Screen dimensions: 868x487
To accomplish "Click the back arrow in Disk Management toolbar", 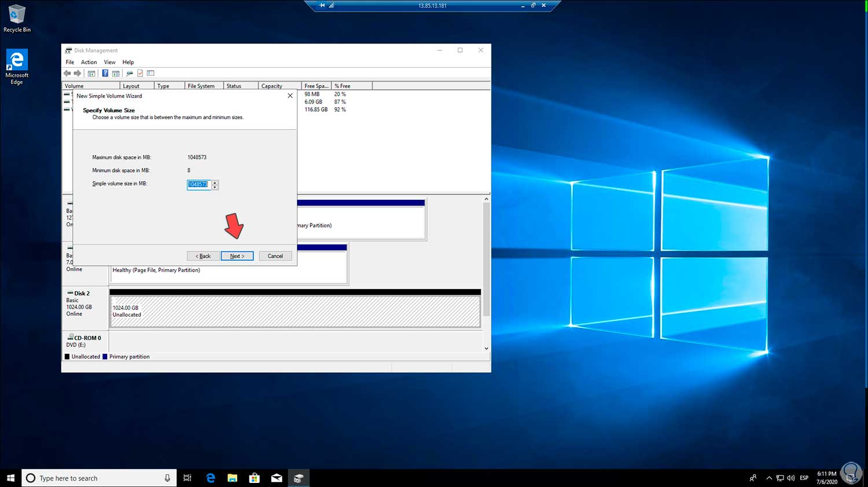I will tap(67, 74).
